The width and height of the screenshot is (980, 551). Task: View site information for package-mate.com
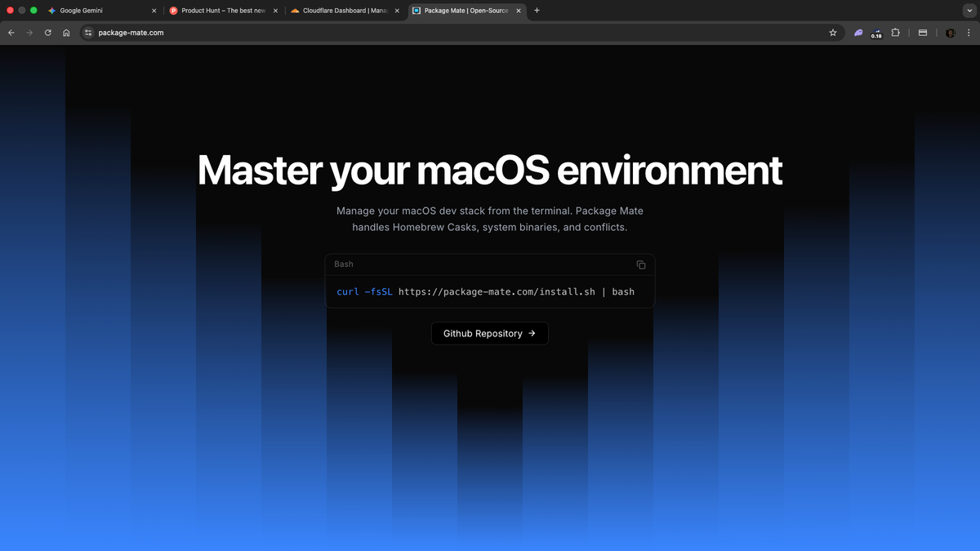pyautogui.click(x=89, y=33)
